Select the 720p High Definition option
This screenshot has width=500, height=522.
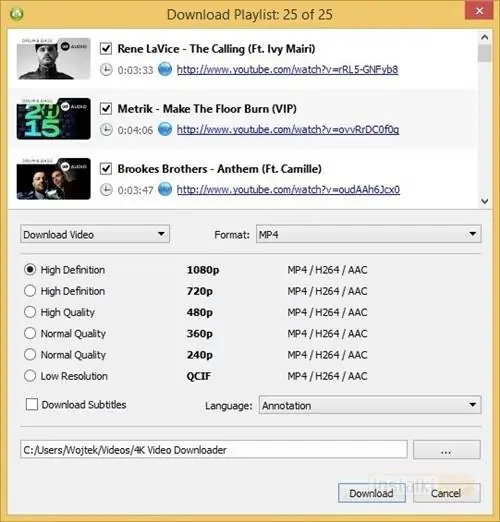point(30,291)
